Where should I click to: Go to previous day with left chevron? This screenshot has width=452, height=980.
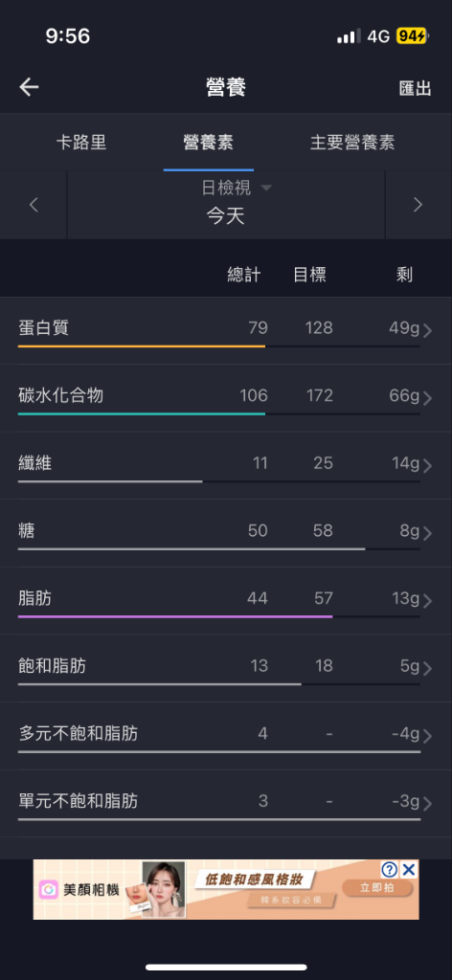(x=34, y=205)
